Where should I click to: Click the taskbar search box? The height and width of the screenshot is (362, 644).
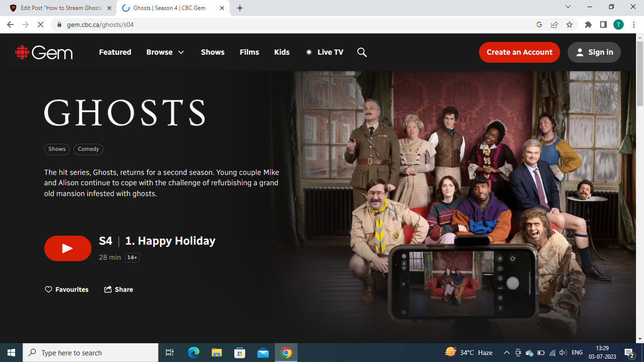pyautogui.click(x=91, y=353)
